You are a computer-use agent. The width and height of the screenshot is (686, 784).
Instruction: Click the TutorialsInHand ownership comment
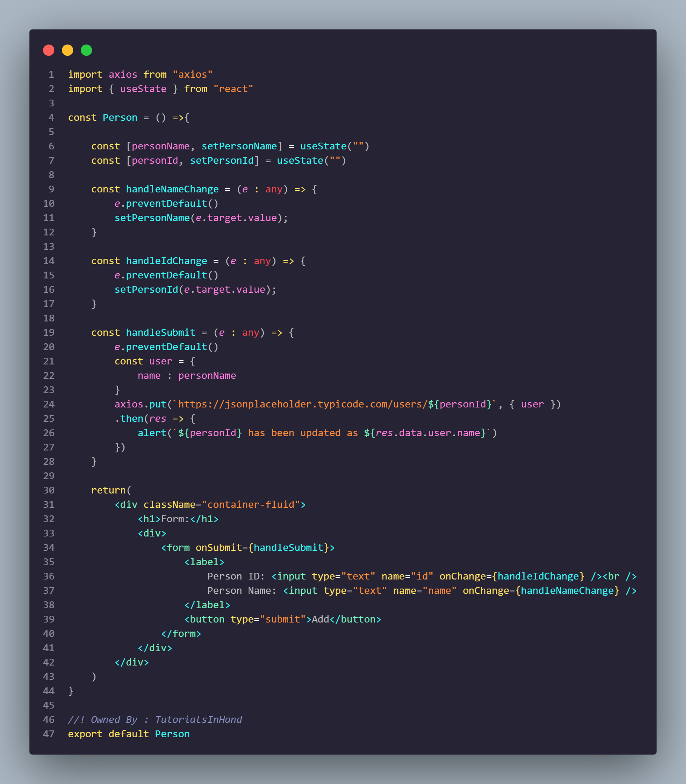(x=155, y=720)
